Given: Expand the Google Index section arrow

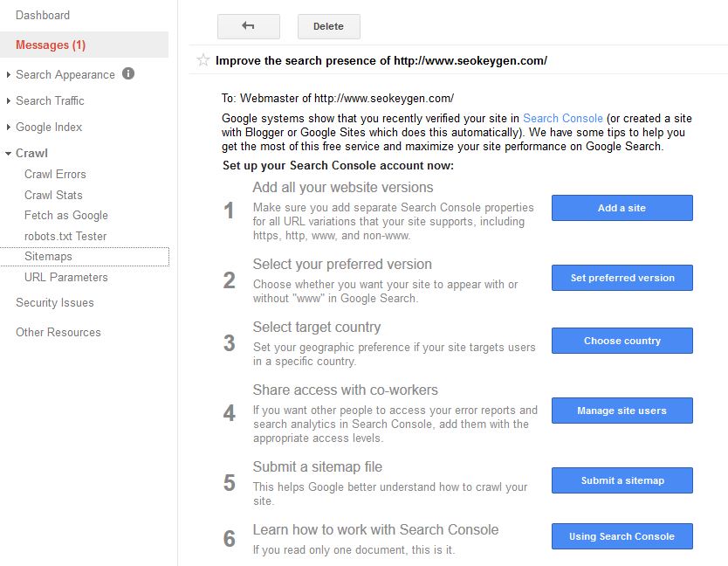Looking at the screenshot, I should point(9,127).
